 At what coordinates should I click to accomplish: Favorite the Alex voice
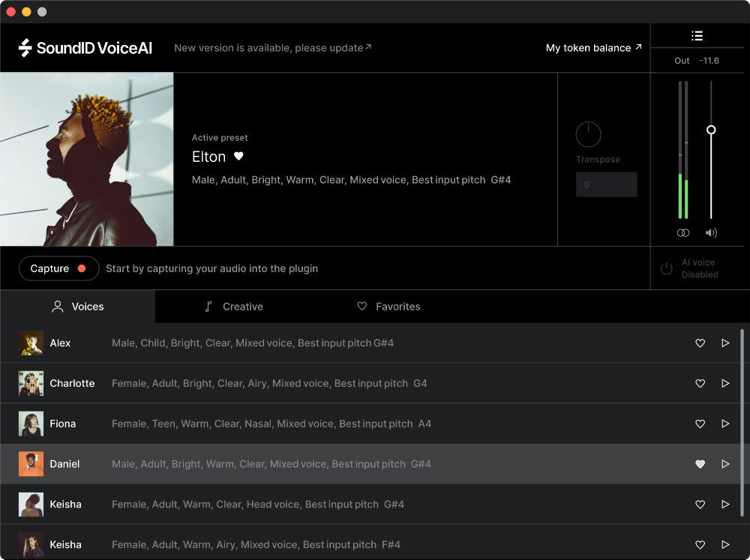click(x=700, y=343)
